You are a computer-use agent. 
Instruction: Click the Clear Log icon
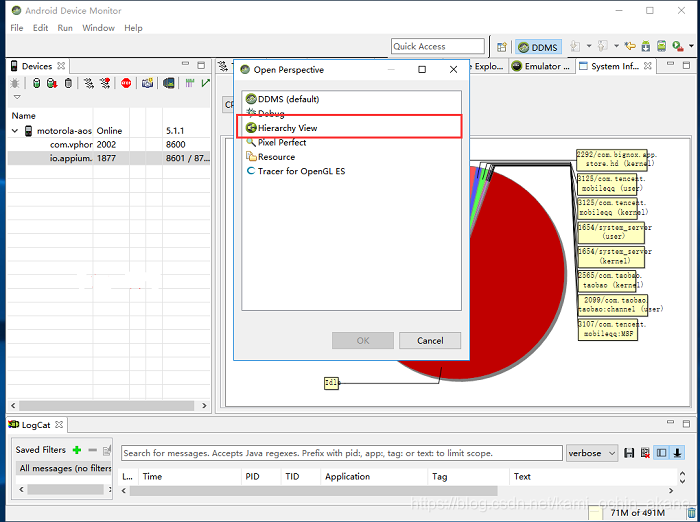(x=645, y=453)
